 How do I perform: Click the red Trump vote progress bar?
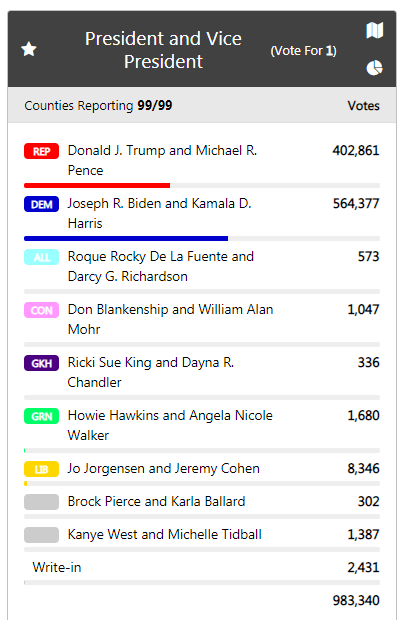[97, 185]
